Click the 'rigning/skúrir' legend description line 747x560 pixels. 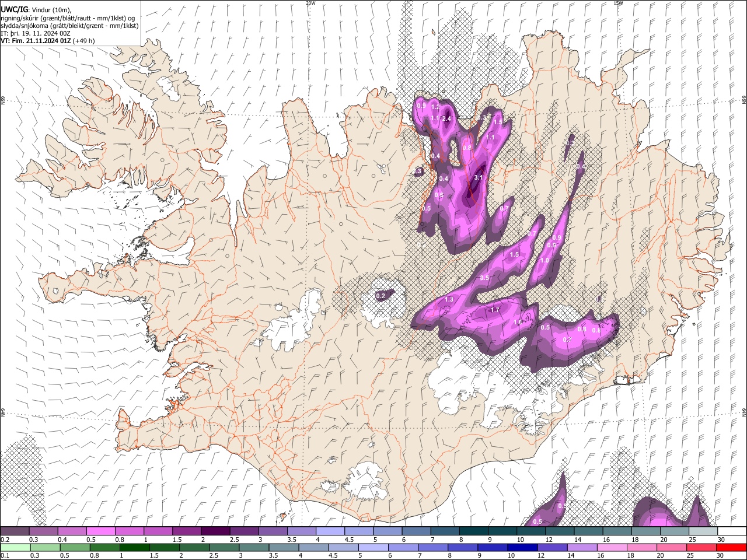[x=68, y=17]
